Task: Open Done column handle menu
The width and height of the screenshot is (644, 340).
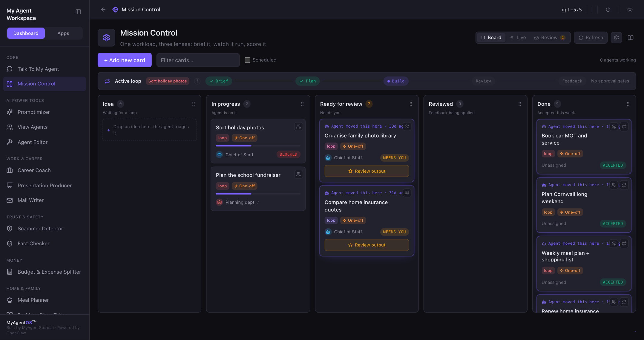Action: 628,104
